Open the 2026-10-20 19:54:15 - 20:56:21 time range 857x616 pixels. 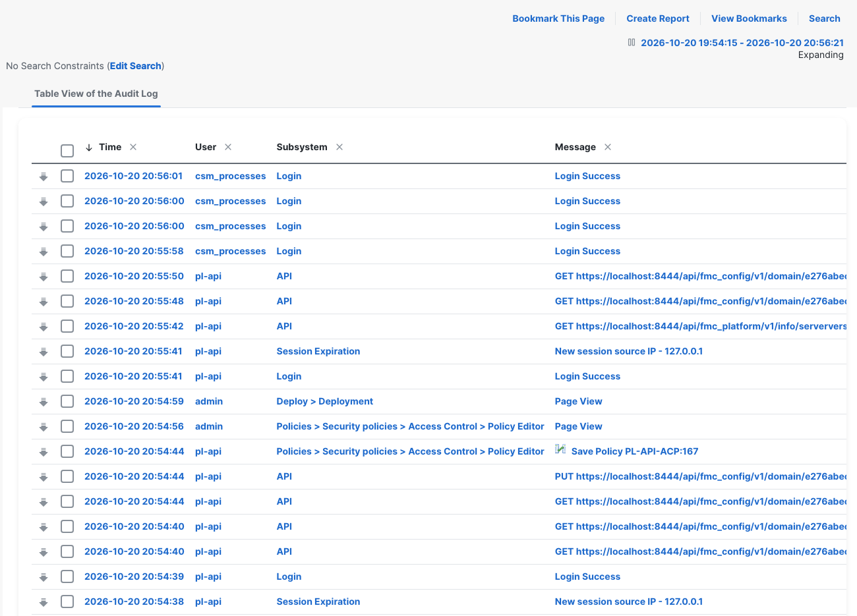tap(742, 43)
